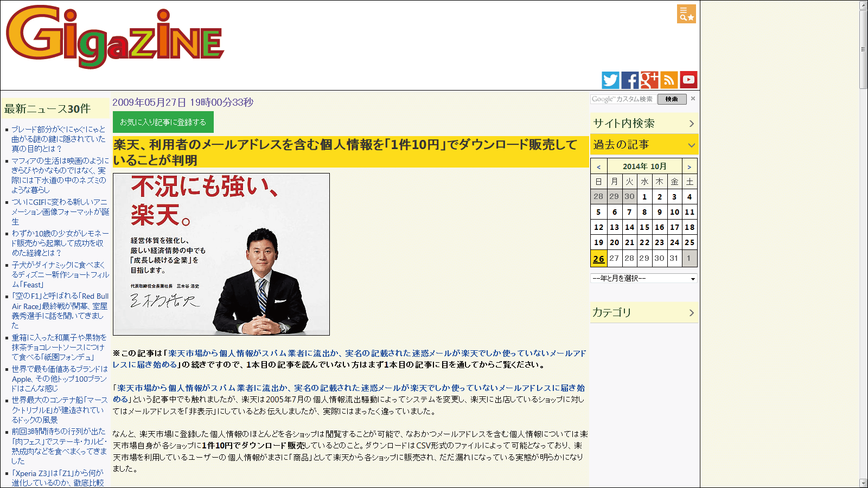The image size is (868, 488).
Task: Open the 楽天市場 link in the second paragraph
Action: coord(349,394)
